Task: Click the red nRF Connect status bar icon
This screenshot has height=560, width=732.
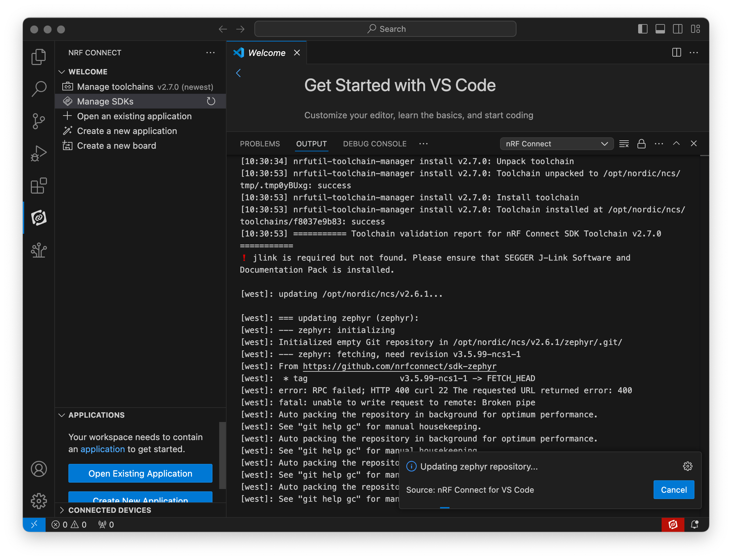Action: [673, 524]
